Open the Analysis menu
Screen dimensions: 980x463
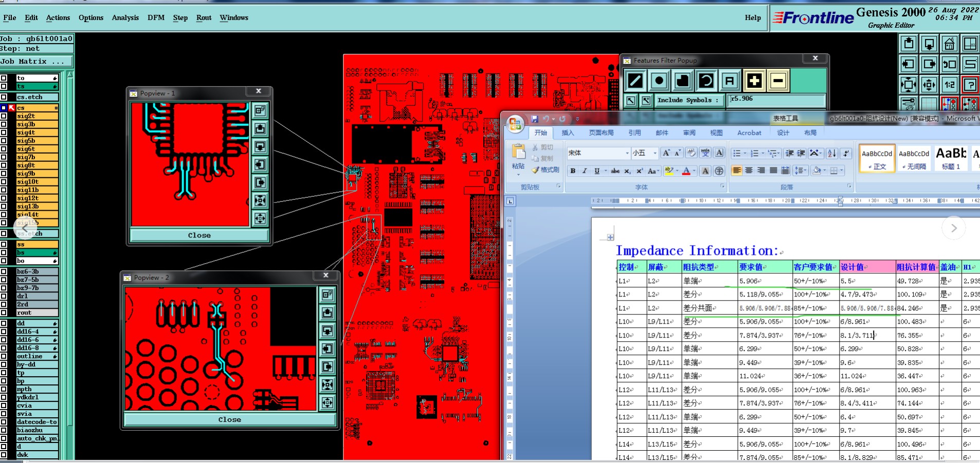click(125, 17)
